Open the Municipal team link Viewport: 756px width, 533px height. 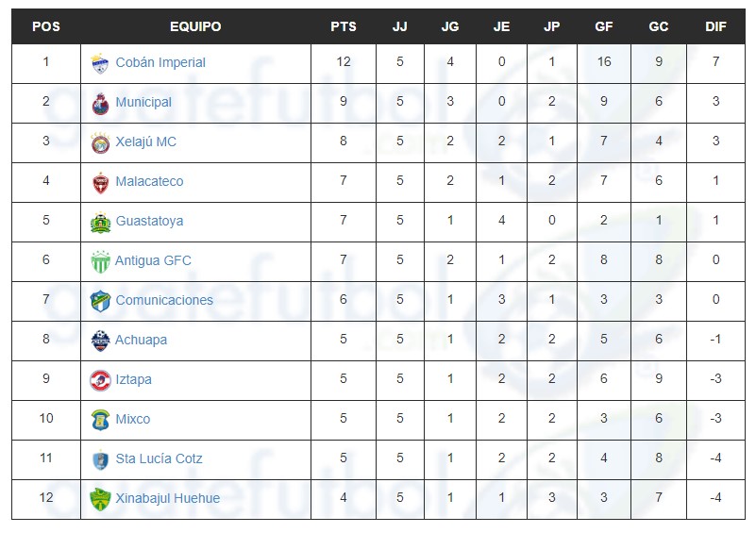pos(143,102)
